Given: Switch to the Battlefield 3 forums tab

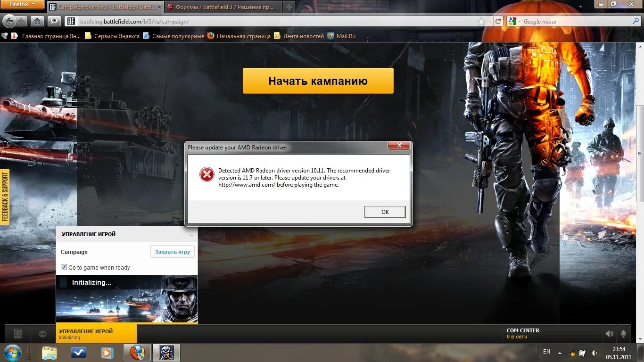Looking at the screenshot, I should coord(223,7).
